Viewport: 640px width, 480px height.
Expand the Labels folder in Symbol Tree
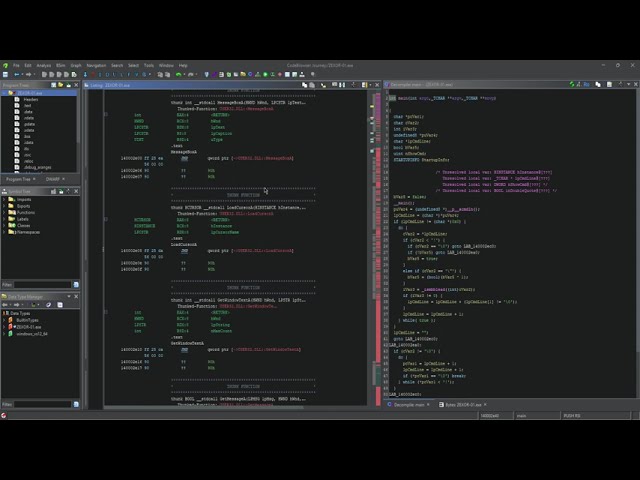4,219
